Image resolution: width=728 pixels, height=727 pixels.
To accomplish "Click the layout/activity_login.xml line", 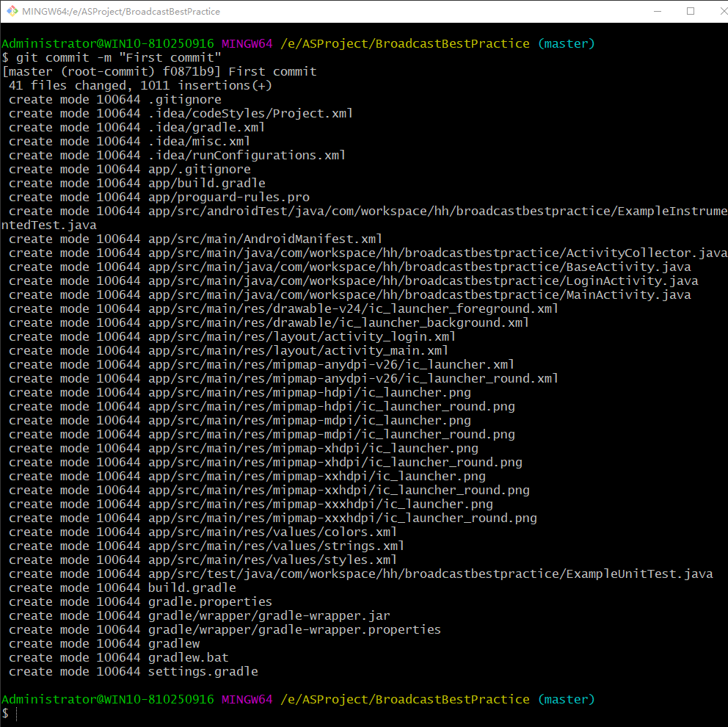I will (232, 336).
